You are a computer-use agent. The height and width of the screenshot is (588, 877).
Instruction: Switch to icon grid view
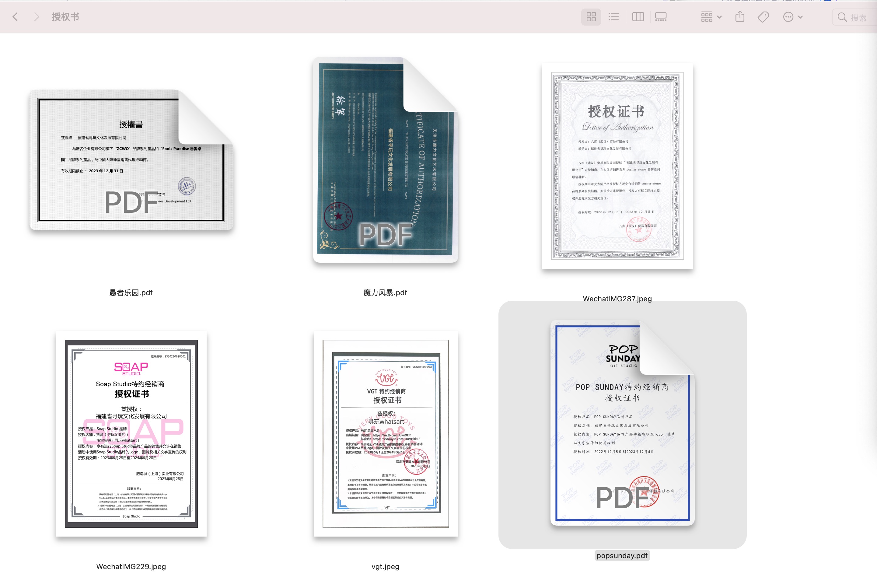click(x=591, y=17)
